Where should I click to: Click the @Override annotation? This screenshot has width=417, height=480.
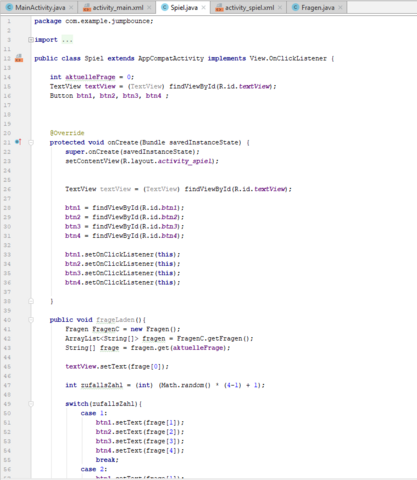pos(67,133)
